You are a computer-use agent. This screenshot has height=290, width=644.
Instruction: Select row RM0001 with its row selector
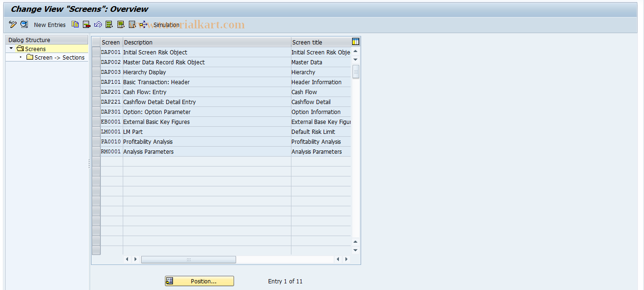pos(96,151)
